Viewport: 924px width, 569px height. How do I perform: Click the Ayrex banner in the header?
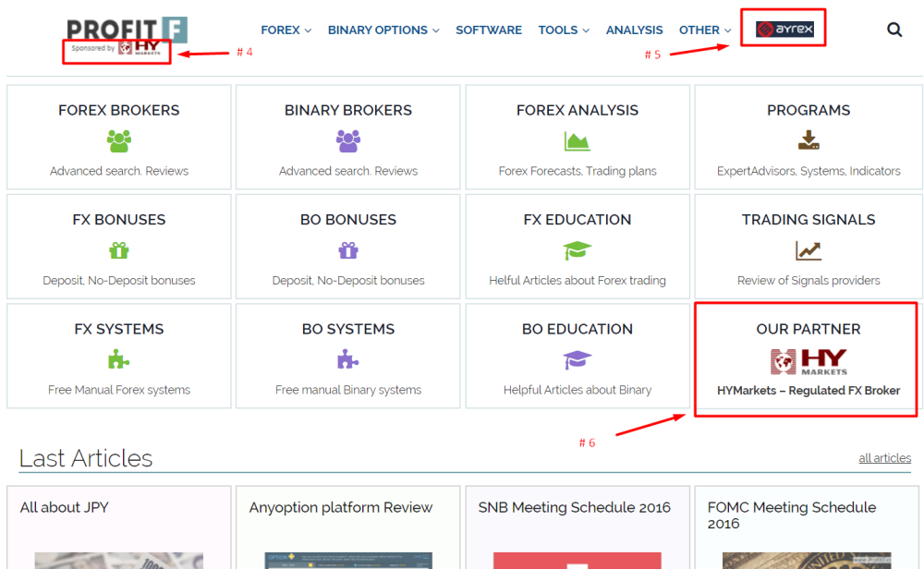pos(784,29)
